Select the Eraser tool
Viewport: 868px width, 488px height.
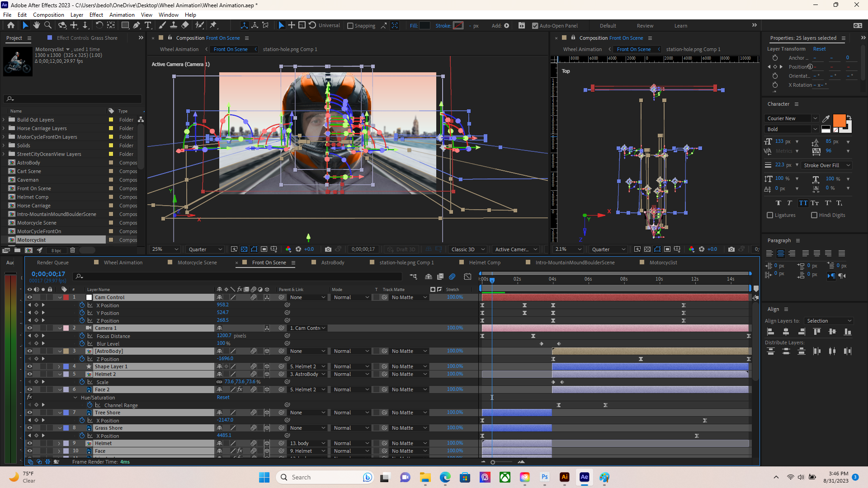point(185,25)
